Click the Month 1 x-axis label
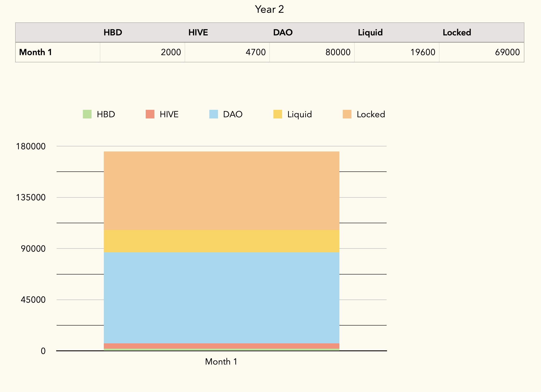The width and height of the screenshot is (541, 392). pyautogui.click(x=221, y=362)
